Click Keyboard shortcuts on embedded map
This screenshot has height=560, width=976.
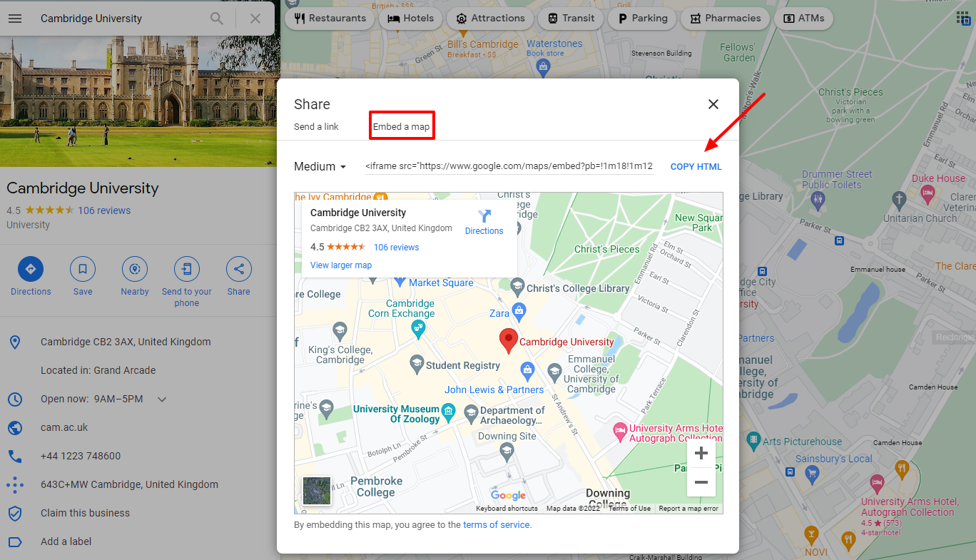pyautogui.click(x=507, y=509)
